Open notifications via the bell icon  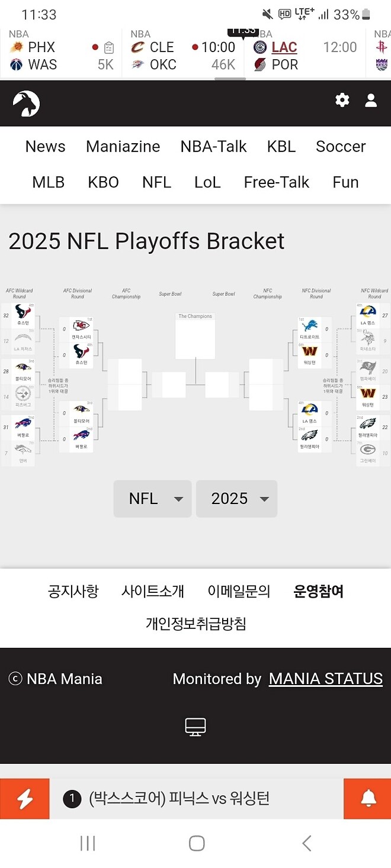(x=367, y=798)
